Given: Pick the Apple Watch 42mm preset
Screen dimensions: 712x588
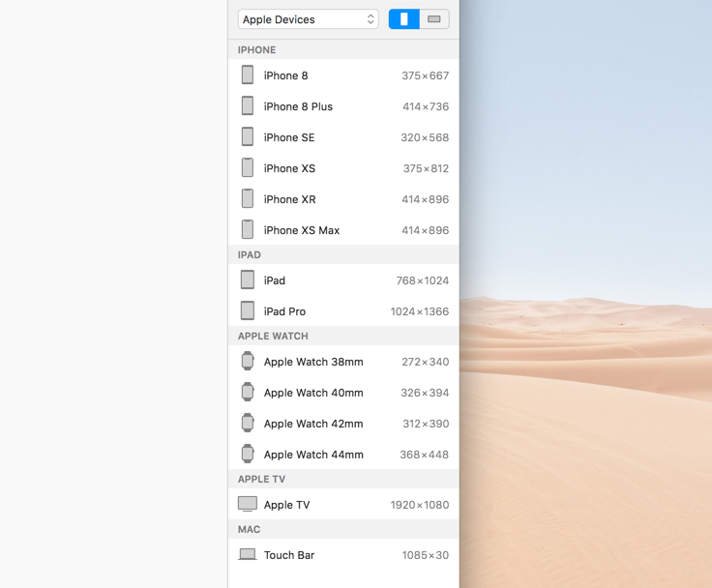Looking at the screenshot, I should coord(313,424).
